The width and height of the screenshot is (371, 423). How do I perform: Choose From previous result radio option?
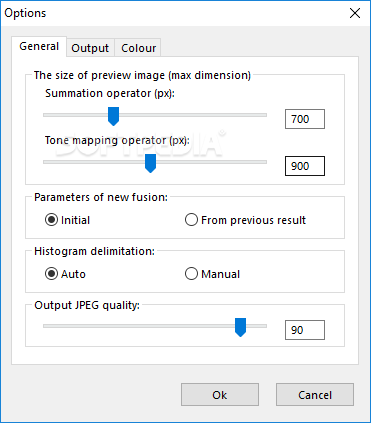tap(245, 220)
